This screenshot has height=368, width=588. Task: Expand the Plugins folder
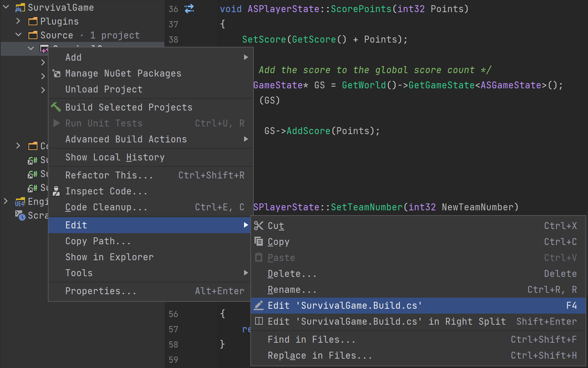(x=18, y=21)
